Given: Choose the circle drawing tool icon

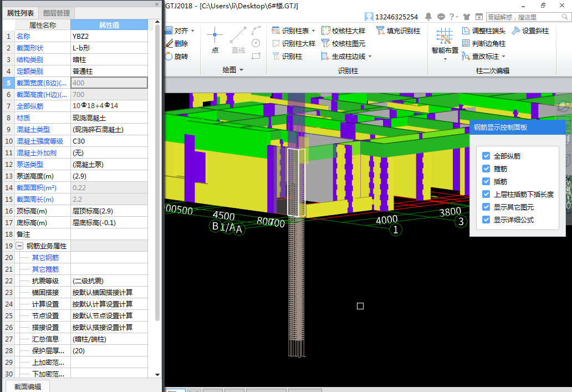Looking at the screenshot, I should (256, 43).
